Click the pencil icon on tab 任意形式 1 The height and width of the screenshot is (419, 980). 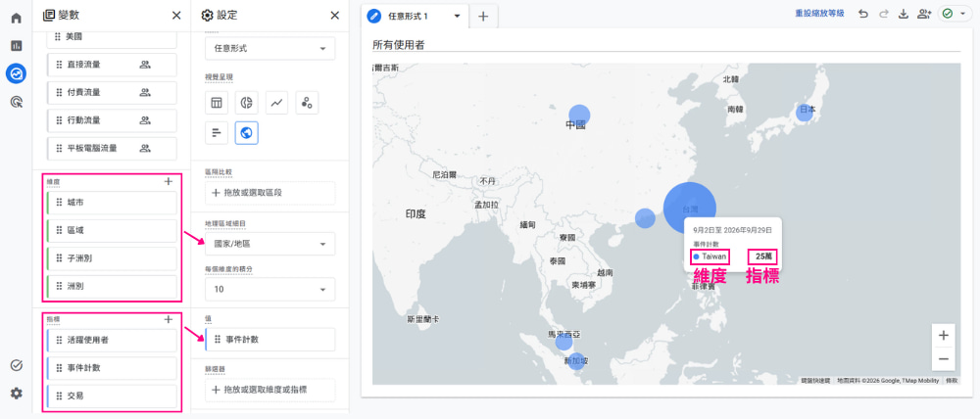(x=374, y=17)
